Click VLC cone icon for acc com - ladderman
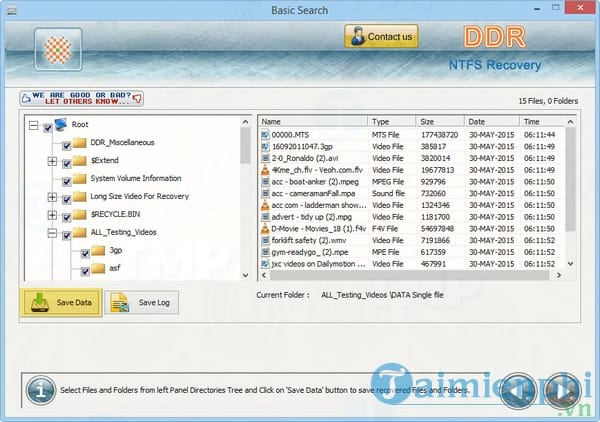 (x=265, y=205)
